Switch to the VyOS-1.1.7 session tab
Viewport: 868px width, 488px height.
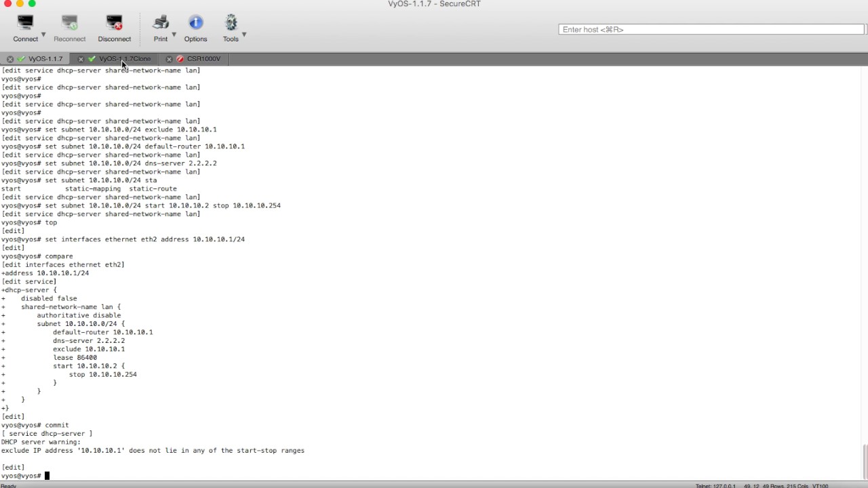point(45,59)
